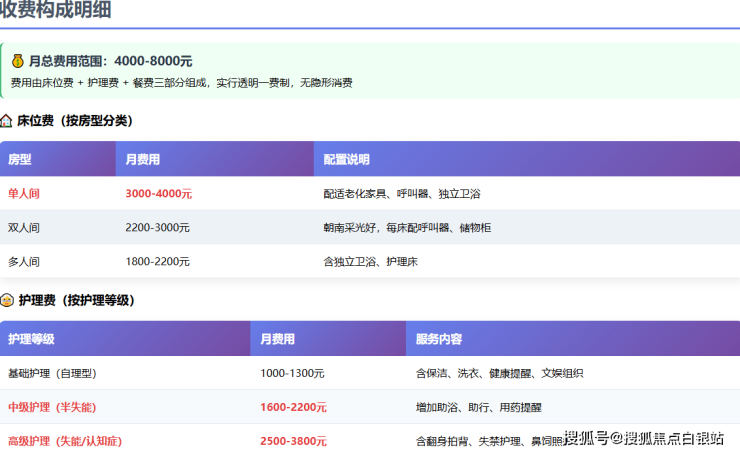
Task: Select the 单人间 room type row
Action: pos(24,194)
